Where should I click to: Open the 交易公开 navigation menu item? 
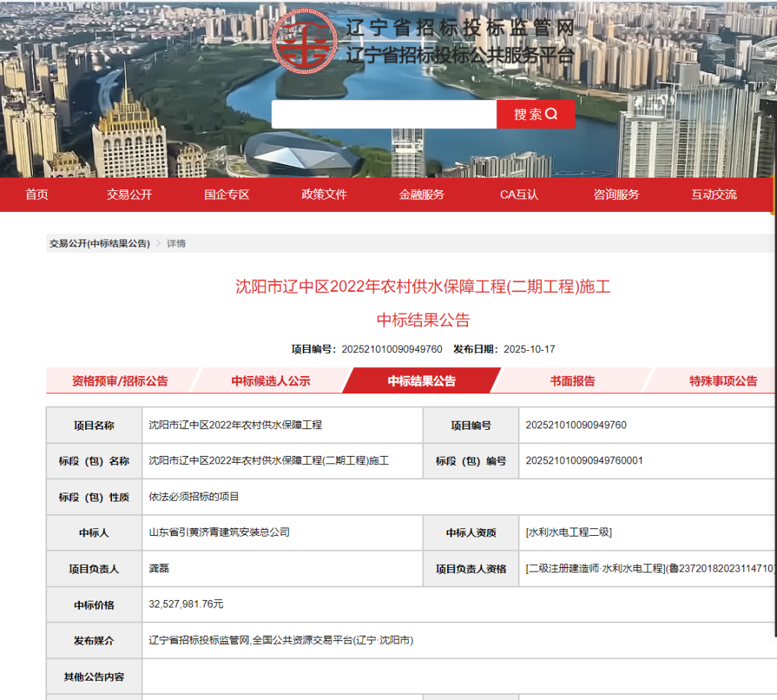point(129,194)
